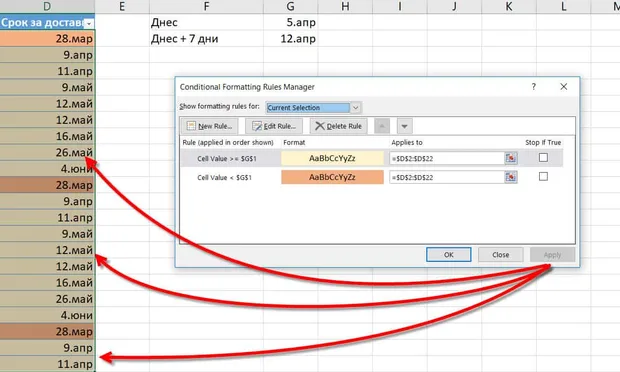
Task: Click the Close button in the dialog
Action: (501, 255)
